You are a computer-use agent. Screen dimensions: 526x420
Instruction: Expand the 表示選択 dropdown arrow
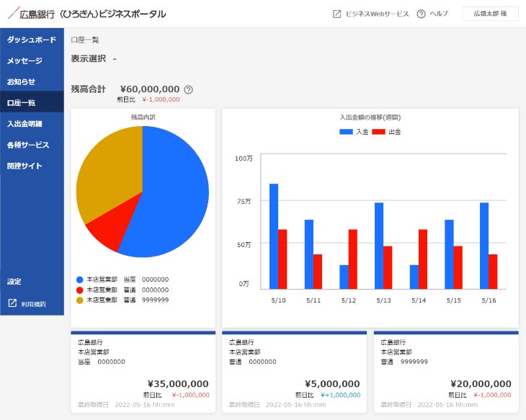(115, 59)
